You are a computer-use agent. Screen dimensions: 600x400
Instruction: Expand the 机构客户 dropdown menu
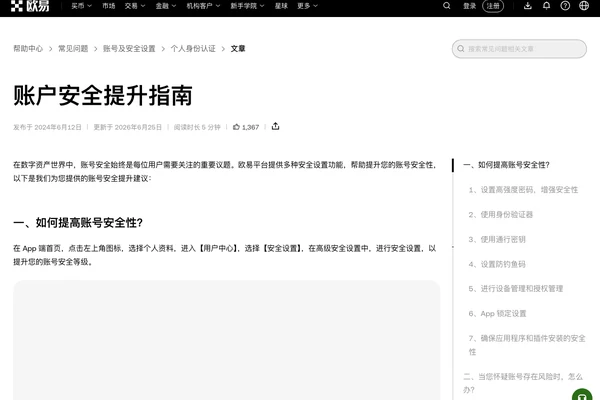203,6
